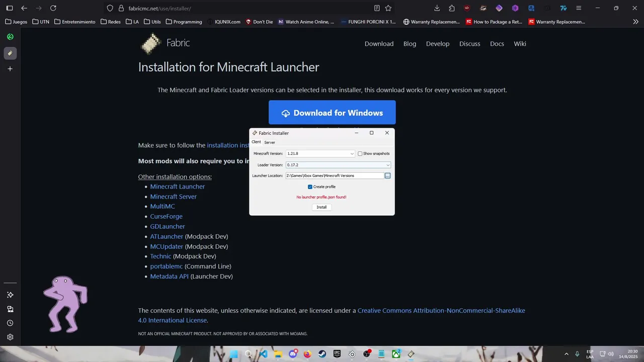Expand Minecraft Version dropdown 1.21.8

[320, 153]
